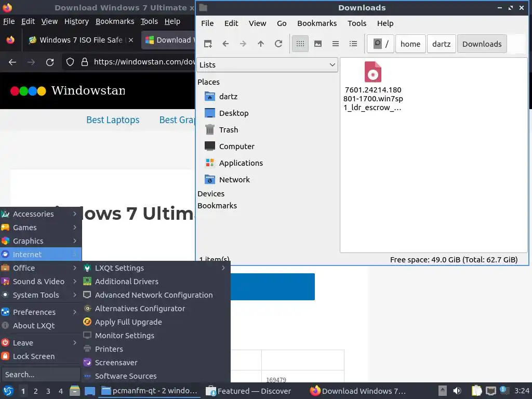
Task: Switch to virtual desktop 3 in panel
Action: click(x=48, y=391)
